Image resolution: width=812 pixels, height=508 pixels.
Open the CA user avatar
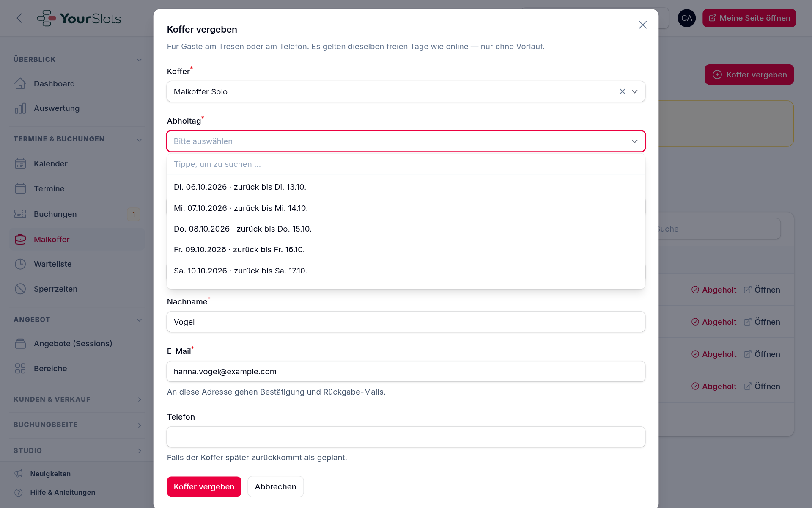687,18
